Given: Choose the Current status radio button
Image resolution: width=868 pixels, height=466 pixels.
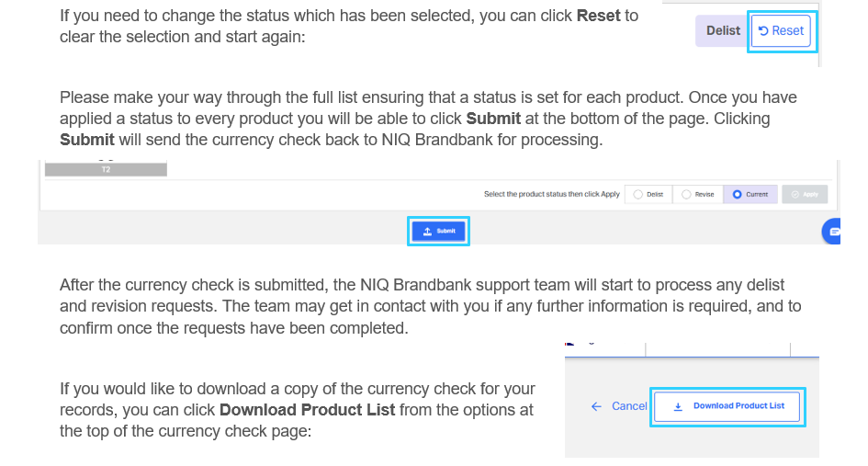Looking at the screenshot, I should 750,195.
